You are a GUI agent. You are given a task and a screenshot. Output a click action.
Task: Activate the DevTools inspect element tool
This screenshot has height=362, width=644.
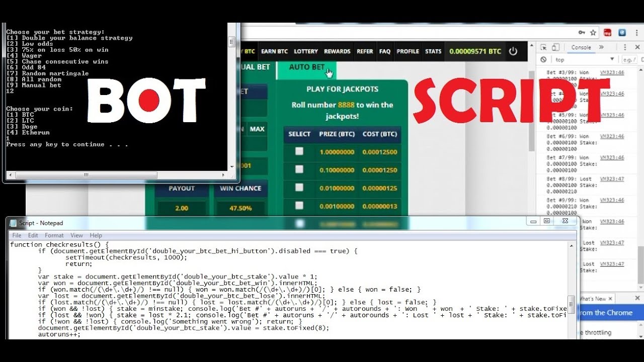[544, 47]
